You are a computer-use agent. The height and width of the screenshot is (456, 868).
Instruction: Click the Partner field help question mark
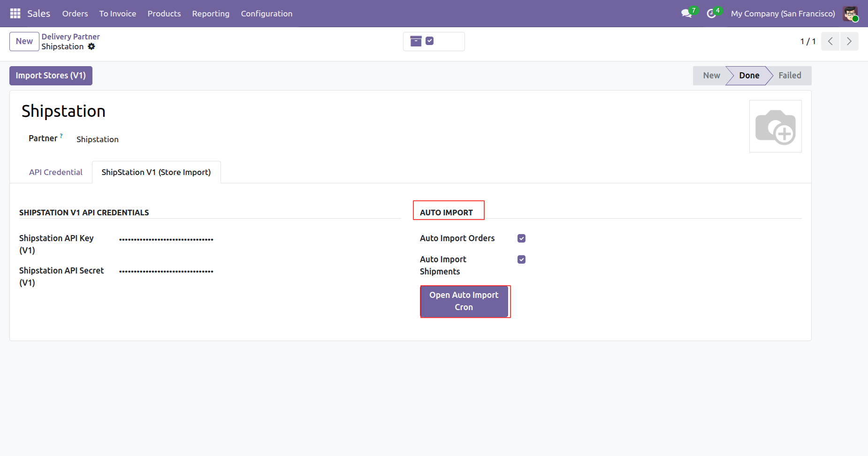pos(61,136)
